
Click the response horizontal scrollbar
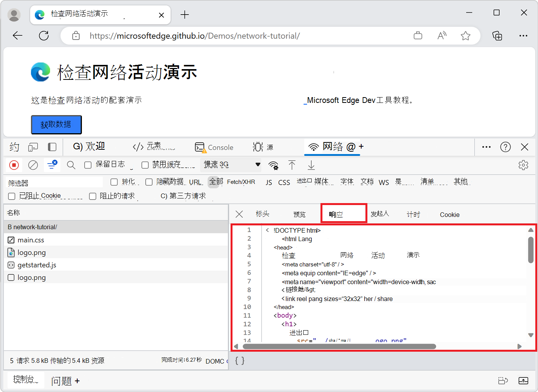point(339,346)
